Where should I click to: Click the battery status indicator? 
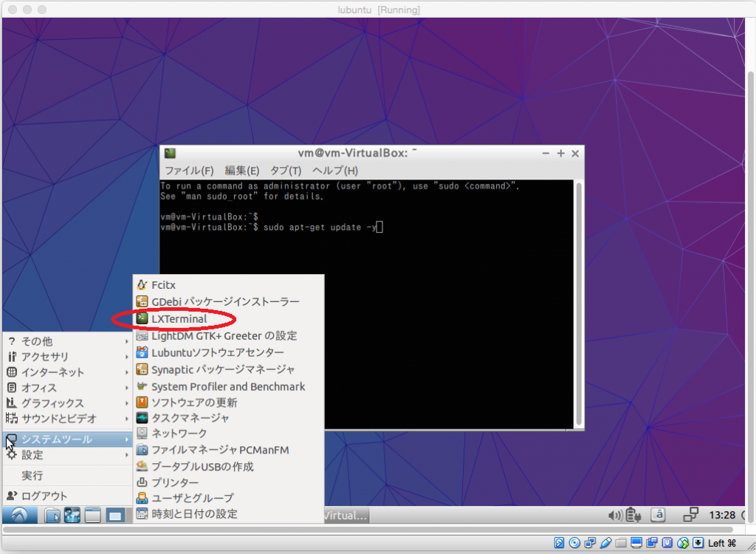point(633,515)
